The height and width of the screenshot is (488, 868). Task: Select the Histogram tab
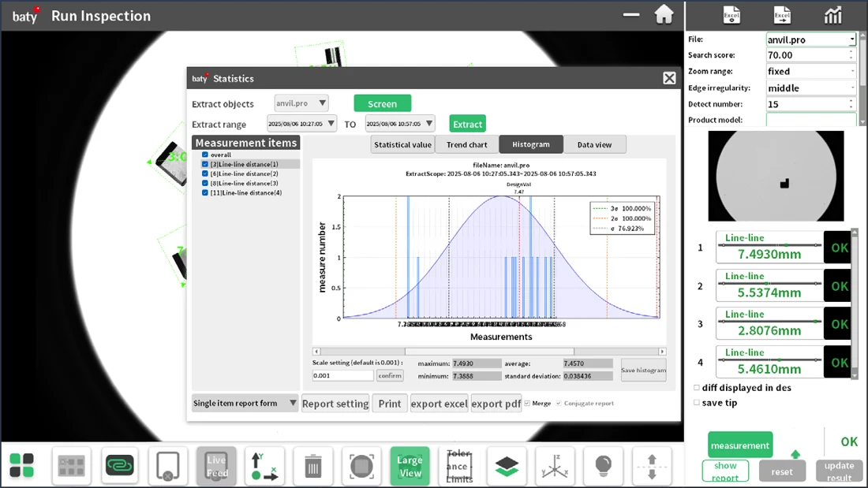point(531,144)
